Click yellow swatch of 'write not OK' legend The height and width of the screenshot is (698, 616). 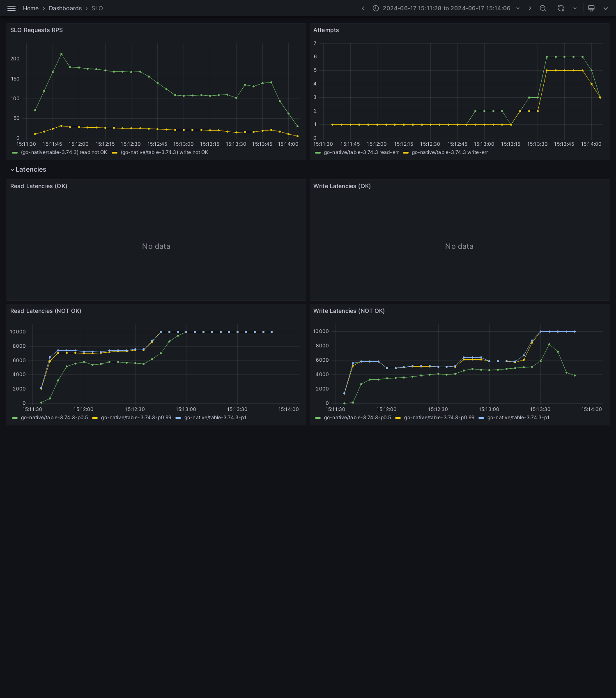tap(115, 153)
